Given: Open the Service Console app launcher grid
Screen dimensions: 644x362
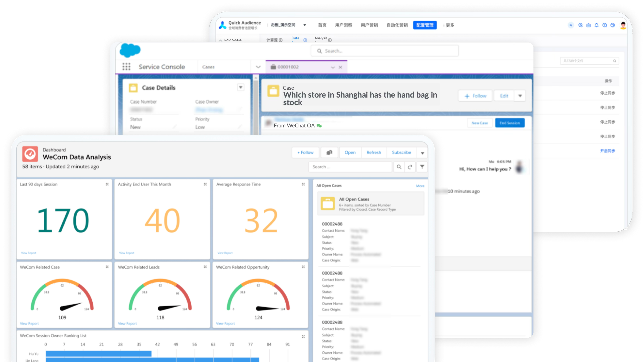Looking at the screenshot, I should pyautogui.click(x=126, y=67).
